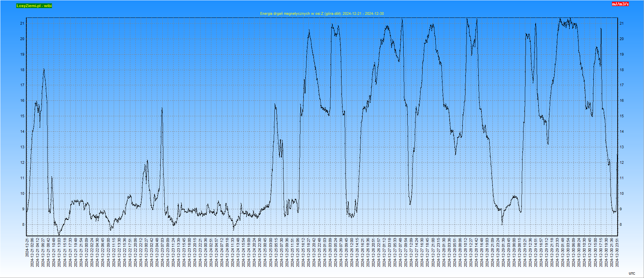Click the 2024-12-25 03:00 time label
The height and width of the screenshot is (278, 644).
pyautogui.click(x=271, y=252)
